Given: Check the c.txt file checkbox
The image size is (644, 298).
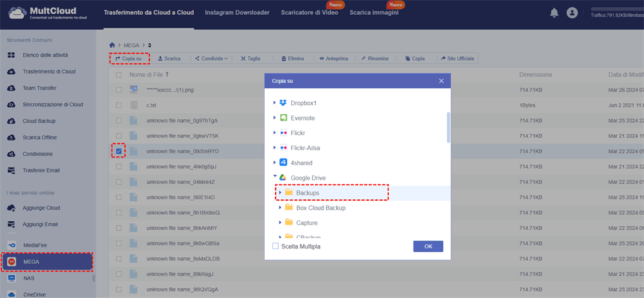Looking at the screenshot, I should click(x=118, y=105).
